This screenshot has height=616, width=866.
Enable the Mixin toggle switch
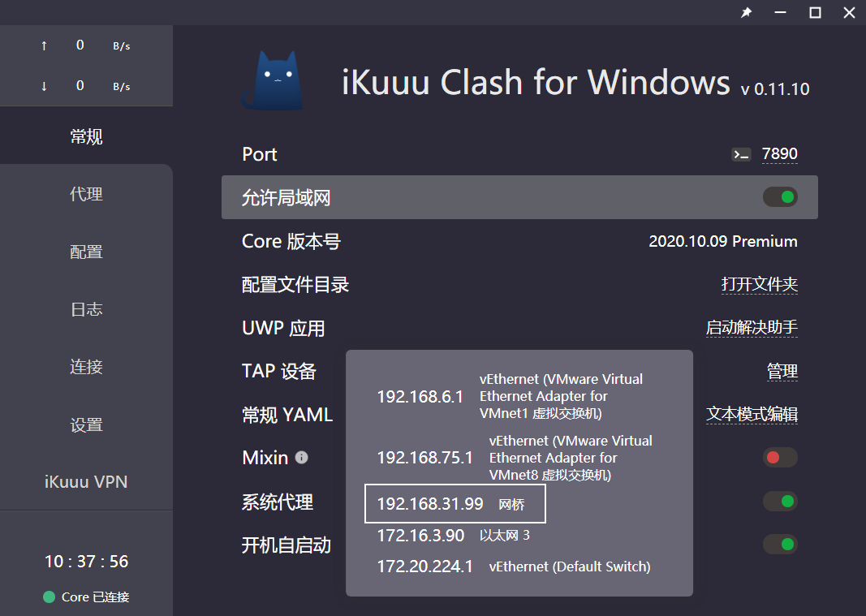coord(780,458)
